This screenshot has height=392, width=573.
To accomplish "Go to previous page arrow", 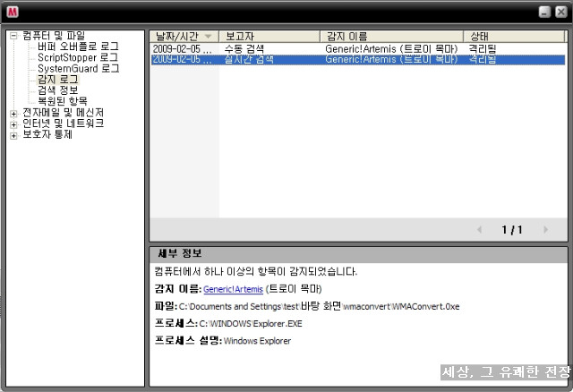I will point(479,229).
